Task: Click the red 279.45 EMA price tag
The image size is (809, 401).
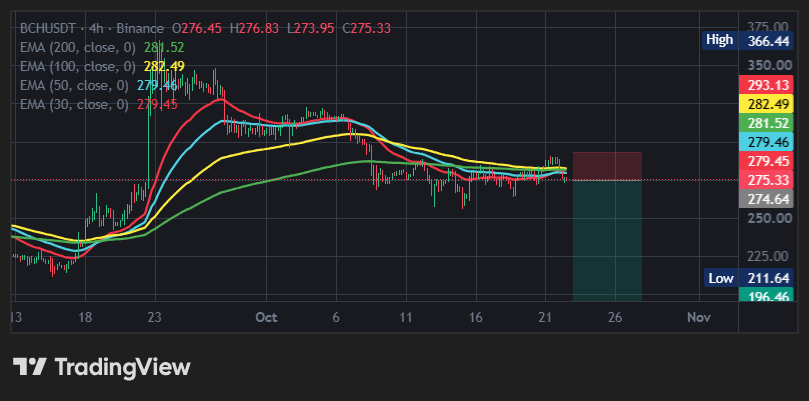Action: pos(766,162)
